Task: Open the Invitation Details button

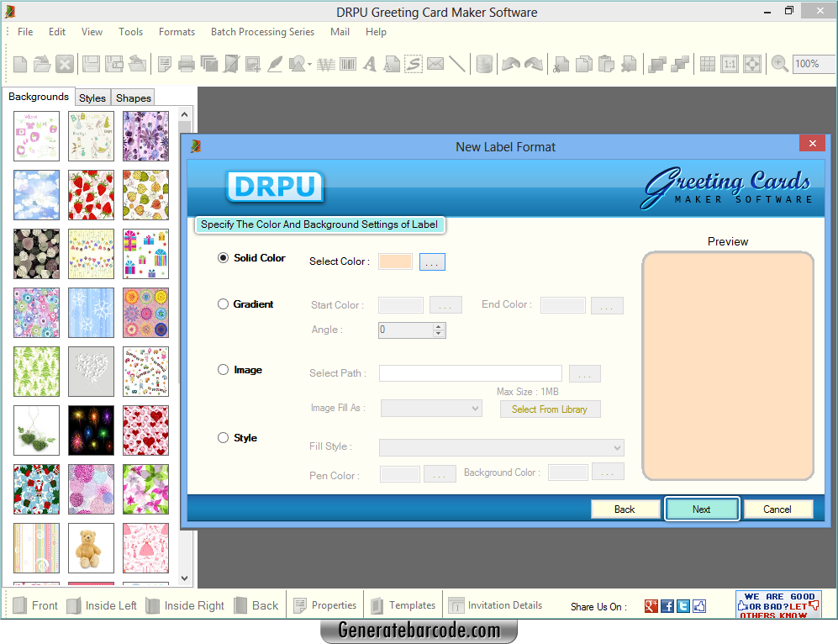Action: [x=495, y=605]
